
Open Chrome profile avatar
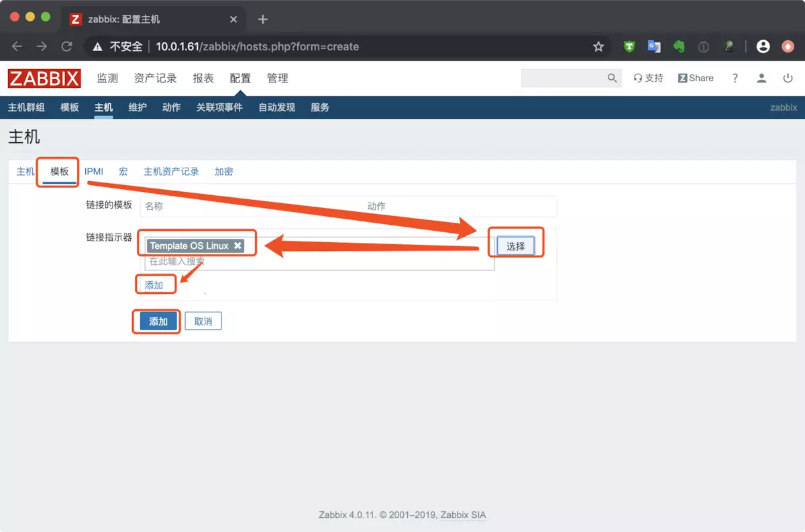(763, 47)
